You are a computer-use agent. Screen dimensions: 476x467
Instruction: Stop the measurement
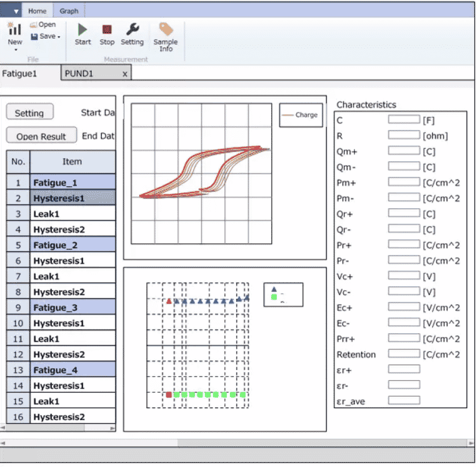tap(107, 29)
